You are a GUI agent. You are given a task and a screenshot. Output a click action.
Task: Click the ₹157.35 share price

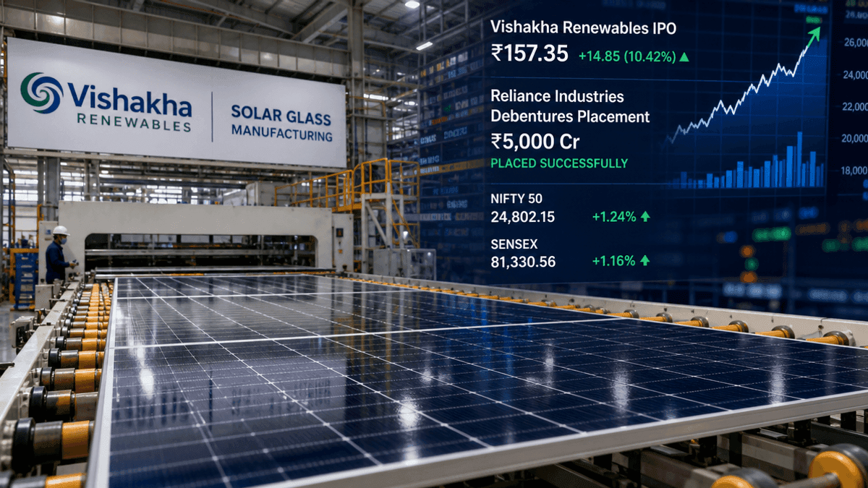coord(529,54)
